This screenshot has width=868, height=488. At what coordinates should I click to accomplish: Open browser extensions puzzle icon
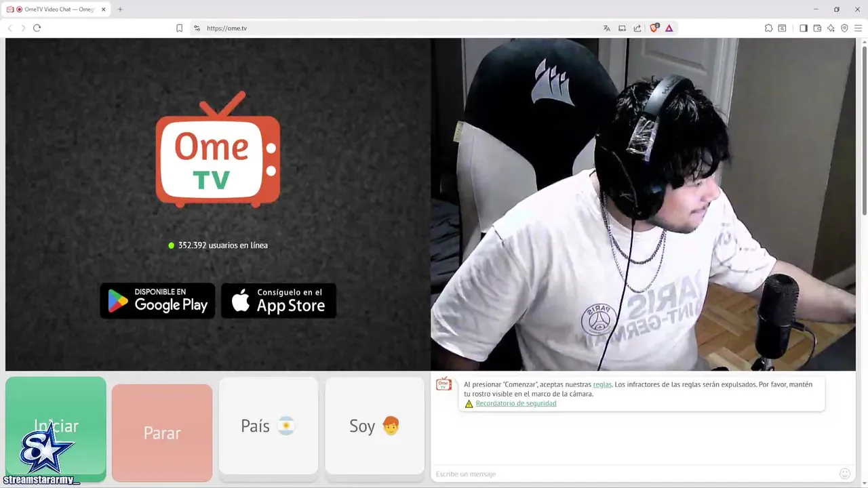pos(768,28)
